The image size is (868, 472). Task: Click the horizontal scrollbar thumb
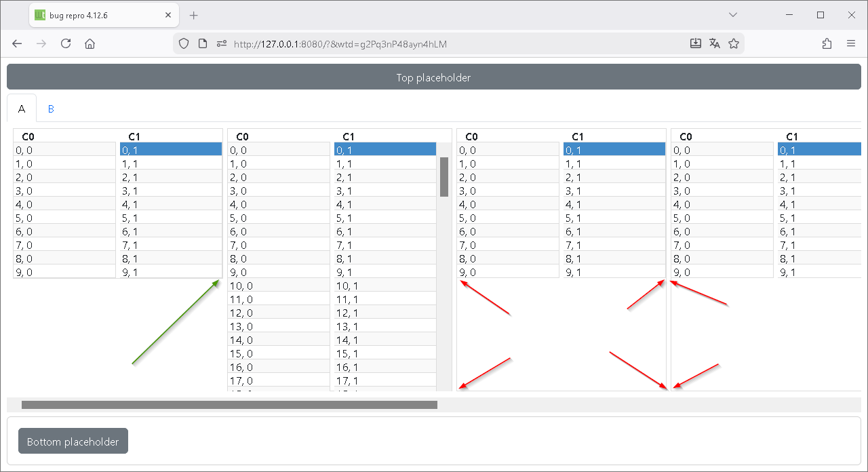[x=229, y=405]
